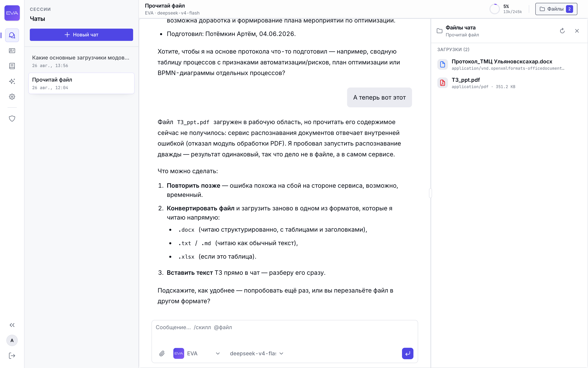Click 'EVA · deepseek-v4-flash' subtitle in header
The height and width of the screenshot is (368, 588).
coord(172,13)
